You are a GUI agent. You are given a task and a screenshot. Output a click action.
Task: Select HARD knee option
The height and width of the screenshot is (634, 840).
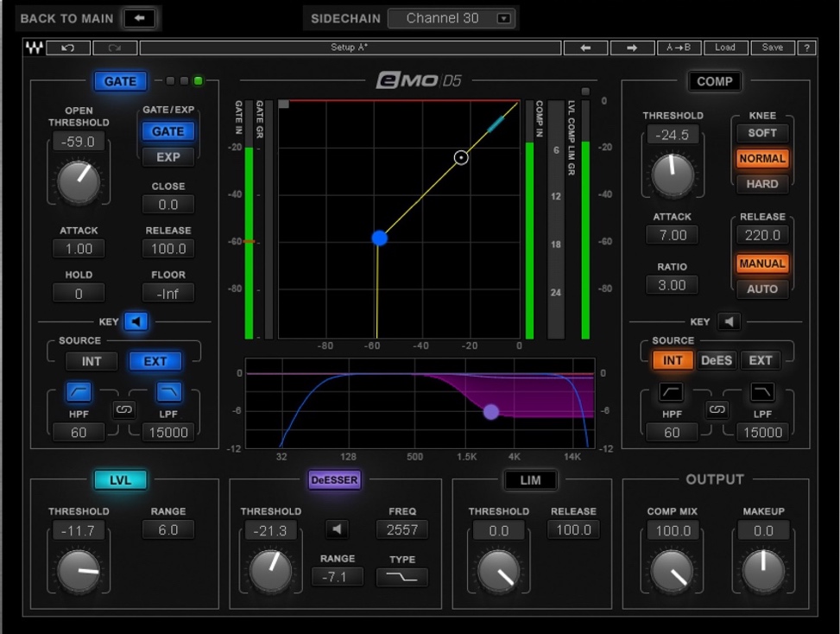coord(761,184)
